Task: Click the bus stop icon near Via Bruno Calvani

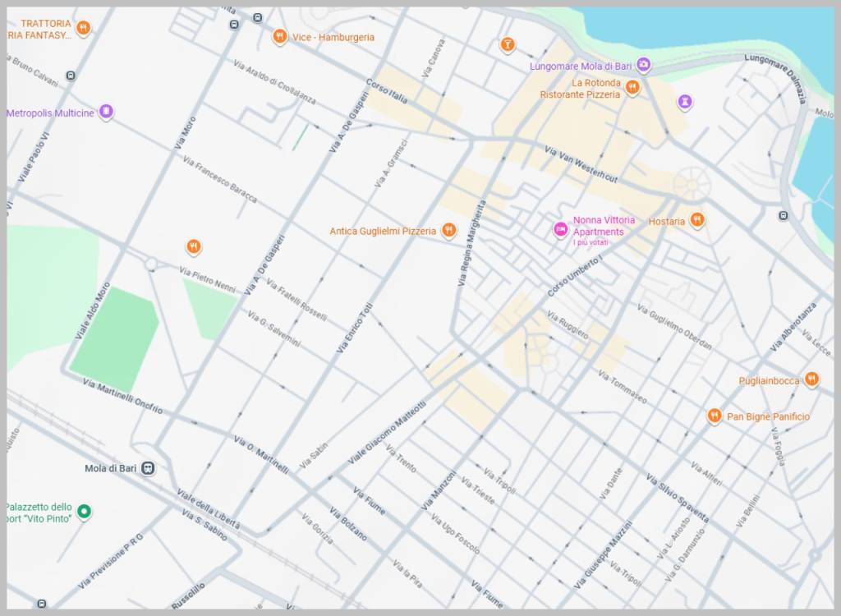Action: click(71, 76)
